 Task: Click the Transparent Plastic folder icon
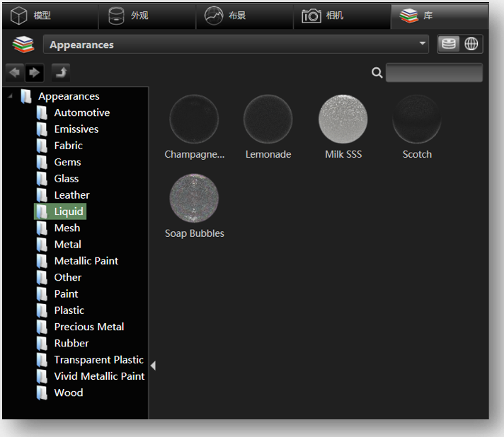point(42,360)
